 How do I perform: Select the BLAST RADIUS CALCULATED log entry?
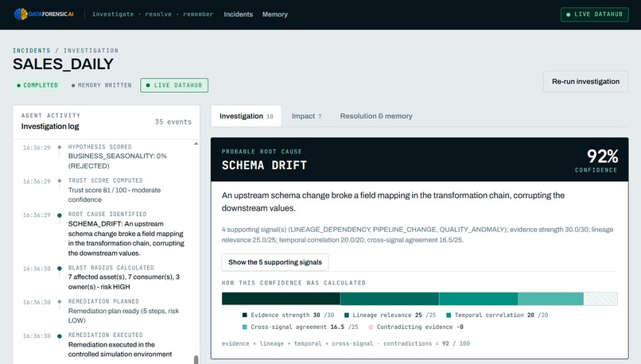pyautogui.click(x=104, y=277)
